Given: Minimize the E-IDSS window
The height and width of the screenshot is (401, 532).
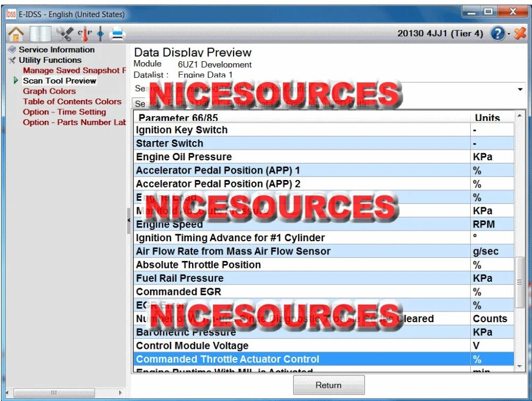Looking at the screenshot, I should pos(471,12).
